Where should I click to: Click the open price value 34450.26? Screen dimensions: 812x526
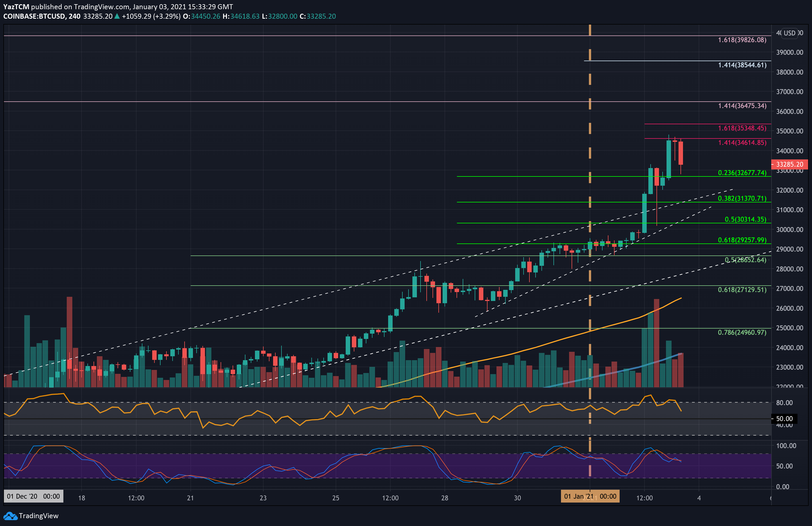(206, 16)
